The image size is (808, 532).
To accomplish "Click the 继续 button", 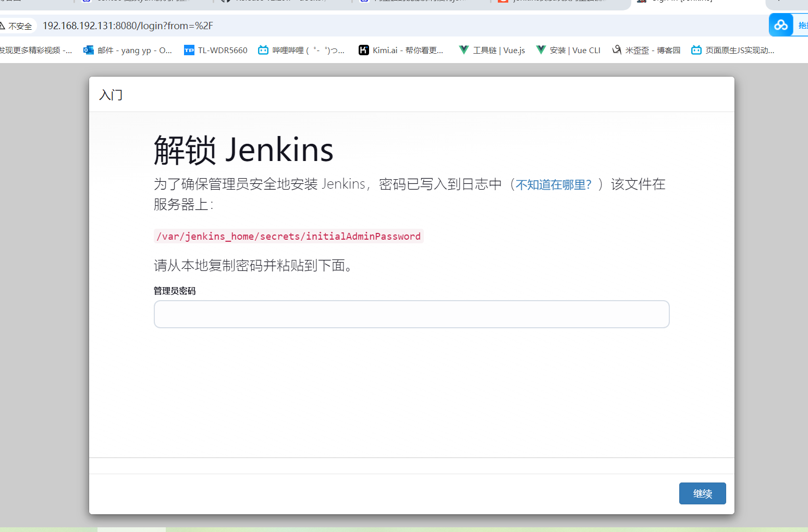I will pyautogui.click(x=702, y=493).
